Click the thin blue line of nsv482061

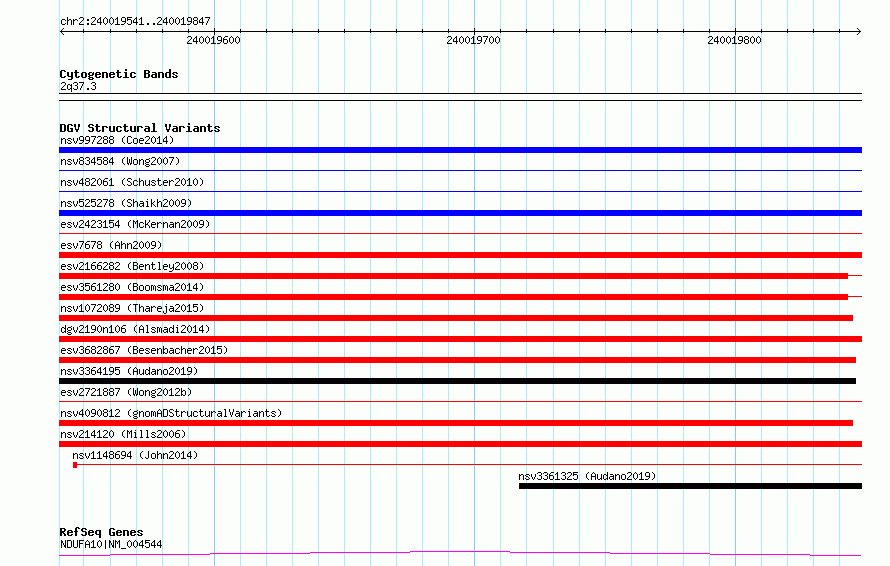click(x=460, y=191)
